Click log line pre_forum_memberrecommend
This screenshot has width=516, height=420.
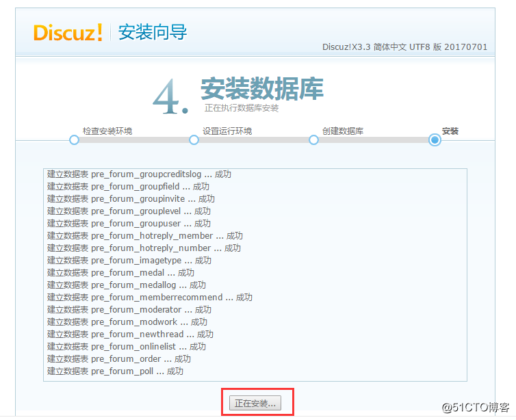(x=150, y=298)
